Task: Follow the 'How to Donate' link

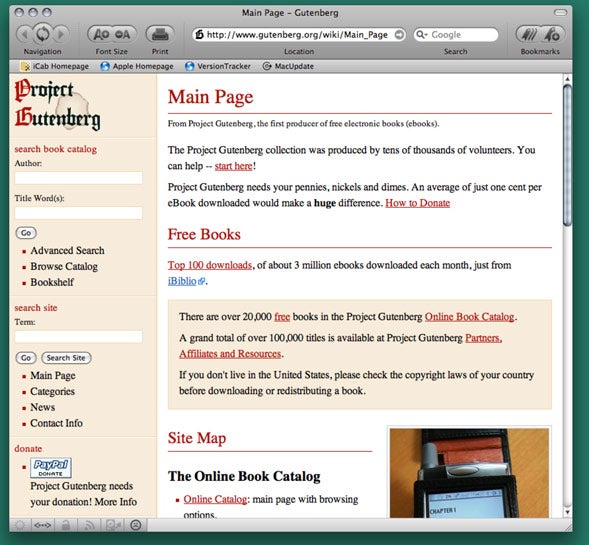Action: (x=417, y=203)
